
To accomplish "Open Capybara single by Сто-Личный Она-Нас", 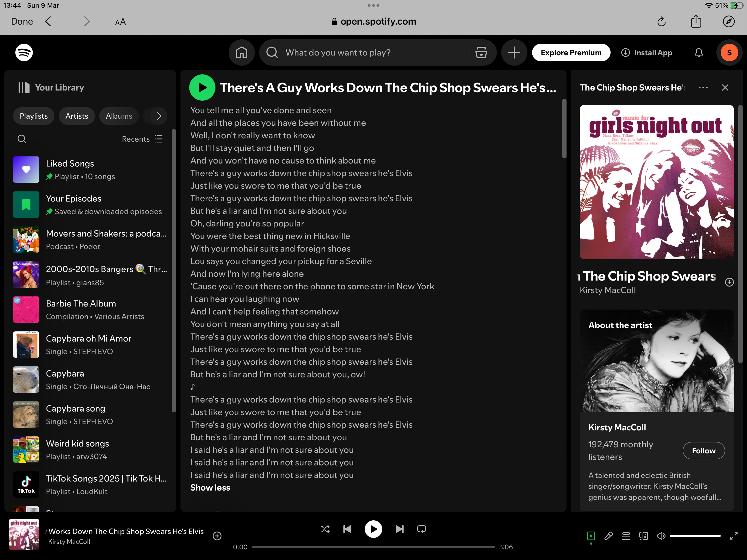I will (x=90, y=380).
